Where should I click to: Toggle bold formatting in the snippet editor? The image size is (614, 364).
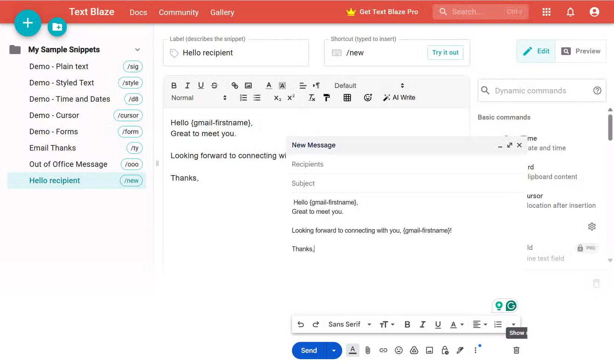click(x=174, y=85)
